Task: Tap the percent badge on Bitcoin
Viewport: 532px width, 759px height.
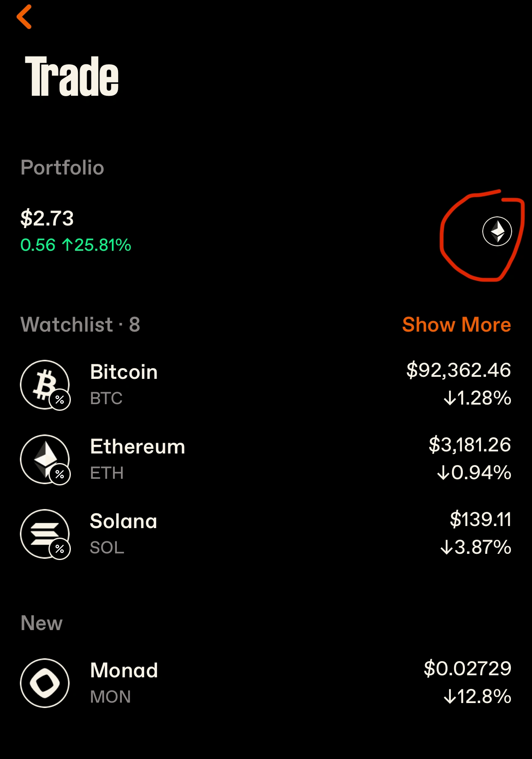Action: [60, 400]
